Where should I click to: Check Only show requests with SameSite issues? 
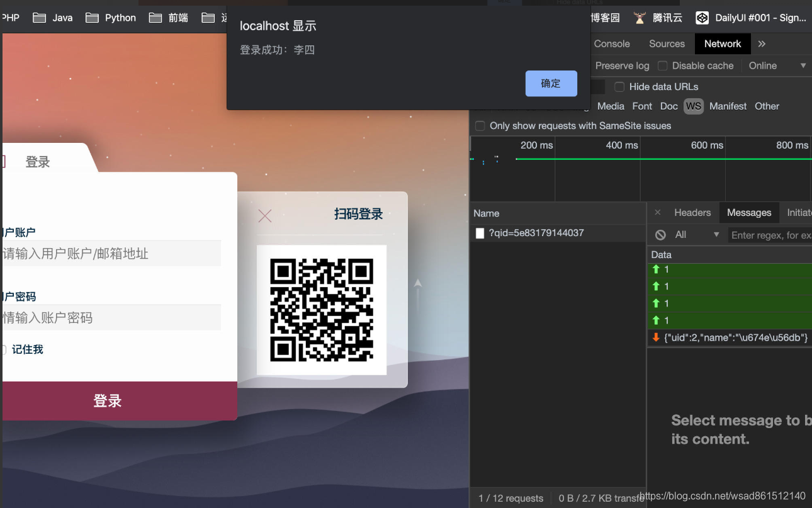tap(480, 126)
